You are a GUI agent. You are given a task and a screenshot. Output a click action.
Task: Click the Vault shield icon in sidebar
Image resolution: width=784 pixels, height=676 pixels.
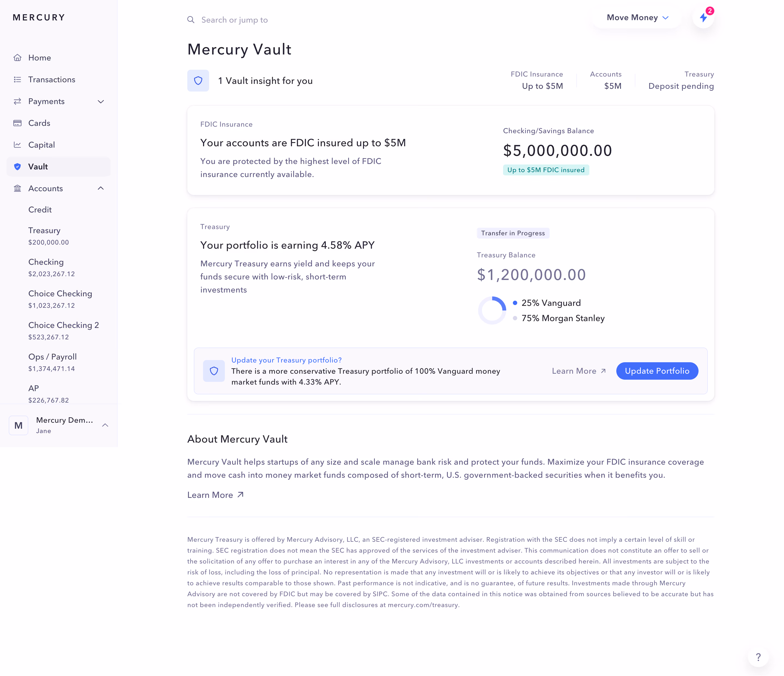(x=17, y=166)
